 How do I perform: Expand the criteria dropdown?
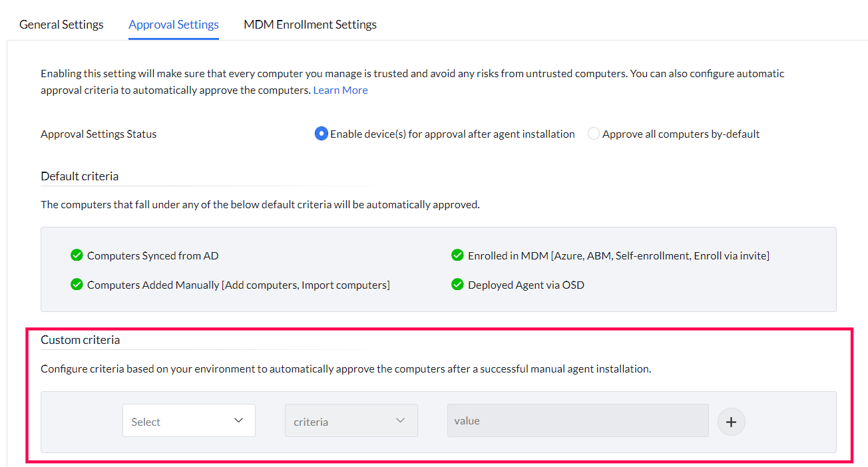(351, 421)
